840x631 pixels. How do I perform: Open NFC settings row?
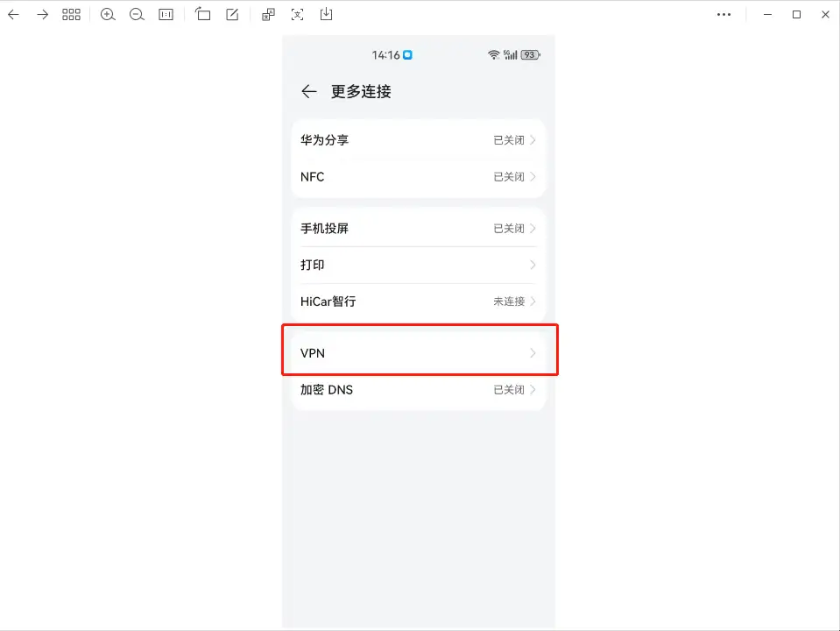[418, 177]
